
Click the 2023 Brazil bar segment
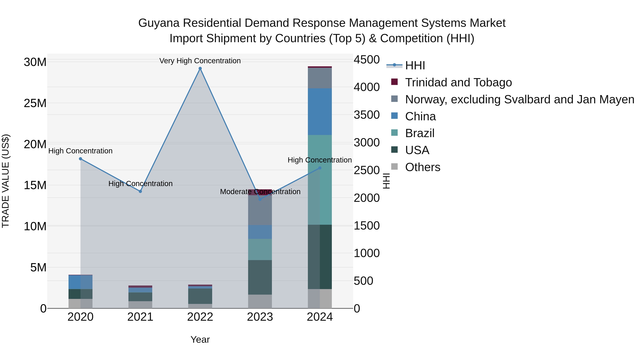click(260, 249)
